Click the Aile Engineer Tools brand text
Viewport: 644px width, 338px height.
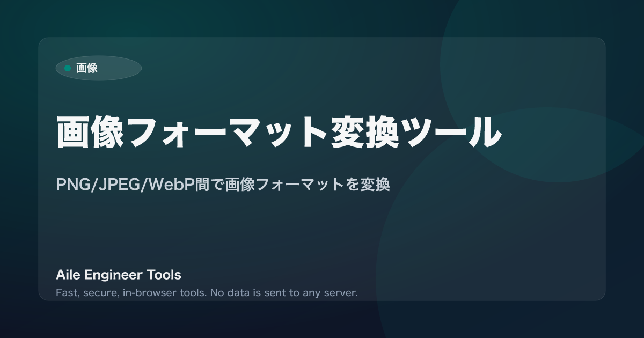119,275
